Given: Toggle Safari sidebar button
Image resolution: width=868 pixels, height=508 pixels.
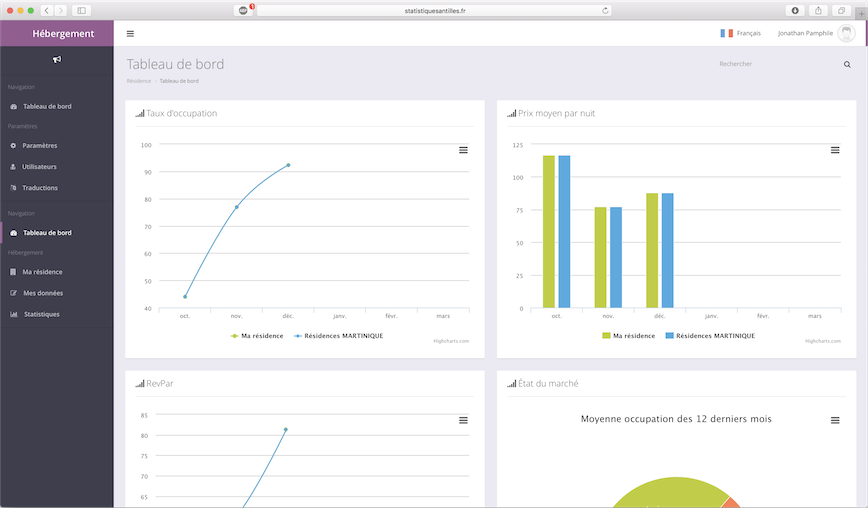Looking at the screenshot, I should coord(81,11).
